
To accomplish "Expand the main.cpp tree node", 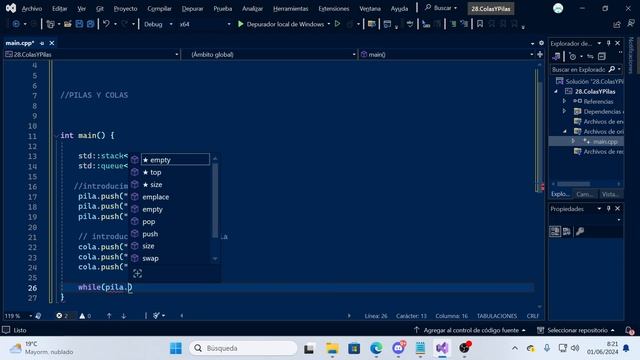I will (x=573, y=141).
